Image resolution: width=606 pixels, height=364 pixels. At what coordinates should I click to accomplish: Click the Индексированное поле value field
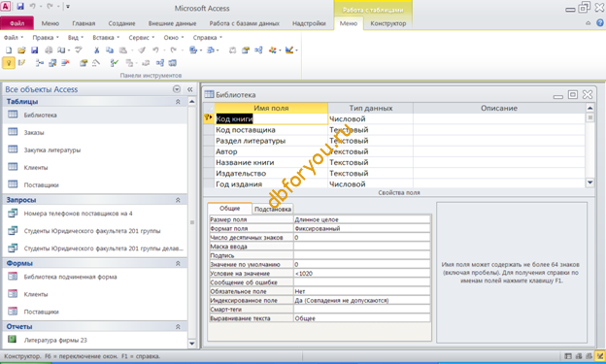[361, 300]
